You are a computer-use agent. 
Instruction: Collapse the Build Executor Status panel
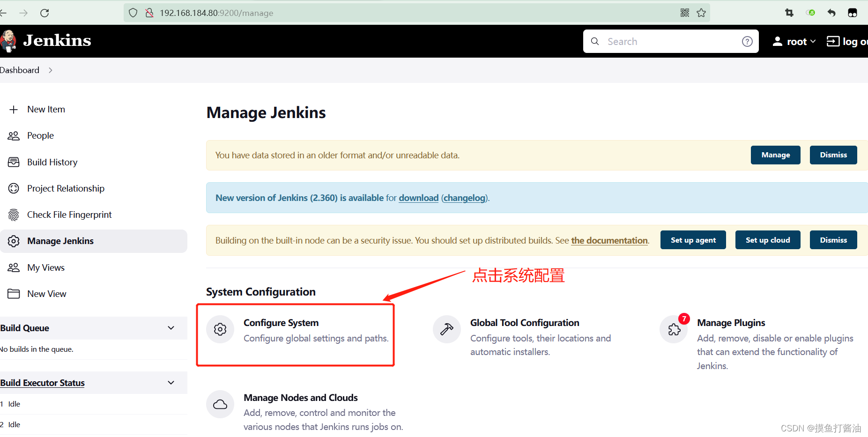(x=171, y=383)
